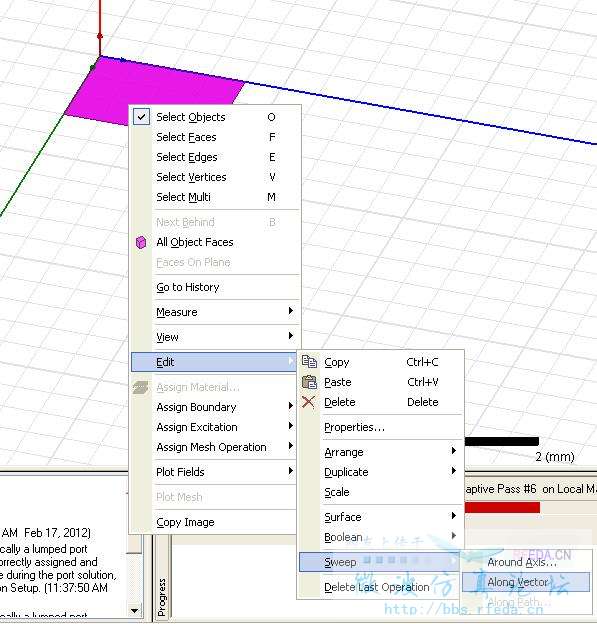The width and height of the screenshot is (597, 624).
Task: Open the Duplicate submenu arrow
Action: point(453,471)
